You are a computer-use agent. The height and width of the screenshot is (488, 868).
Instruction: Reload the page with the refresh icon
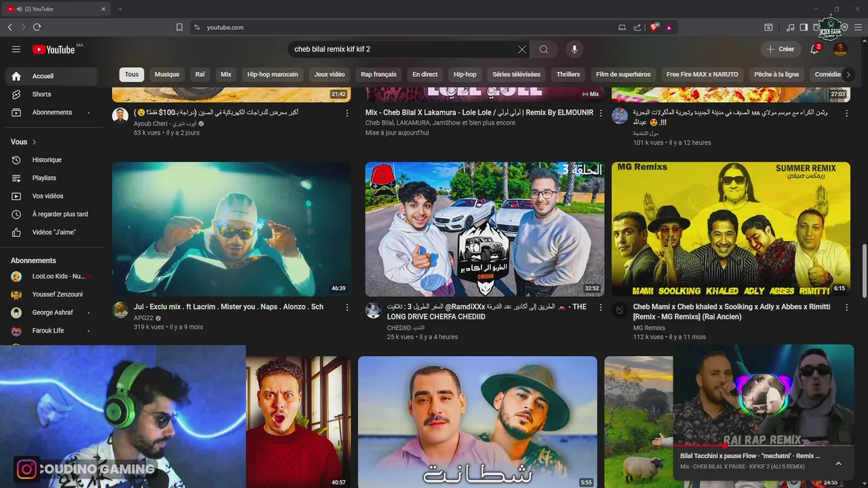coord(37,27)
